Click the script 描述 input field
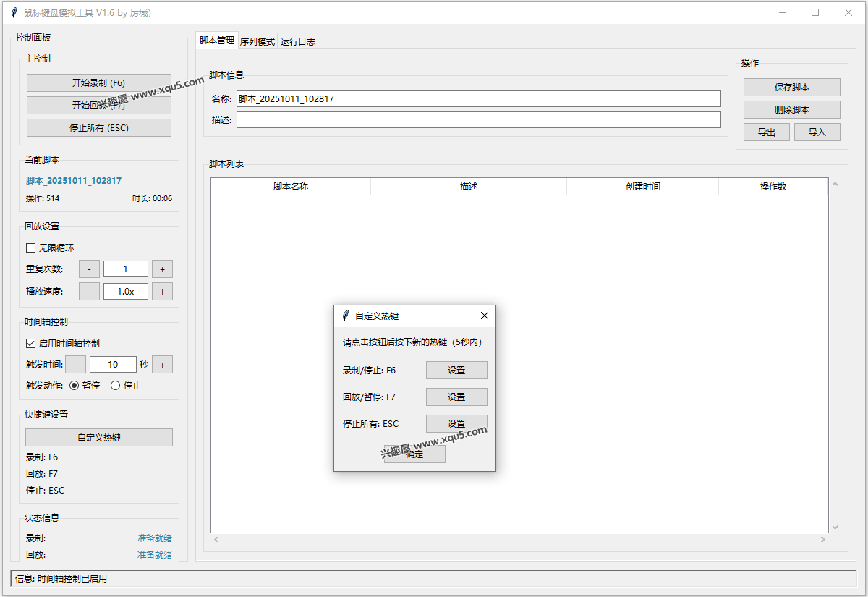 tap(478, 120)
